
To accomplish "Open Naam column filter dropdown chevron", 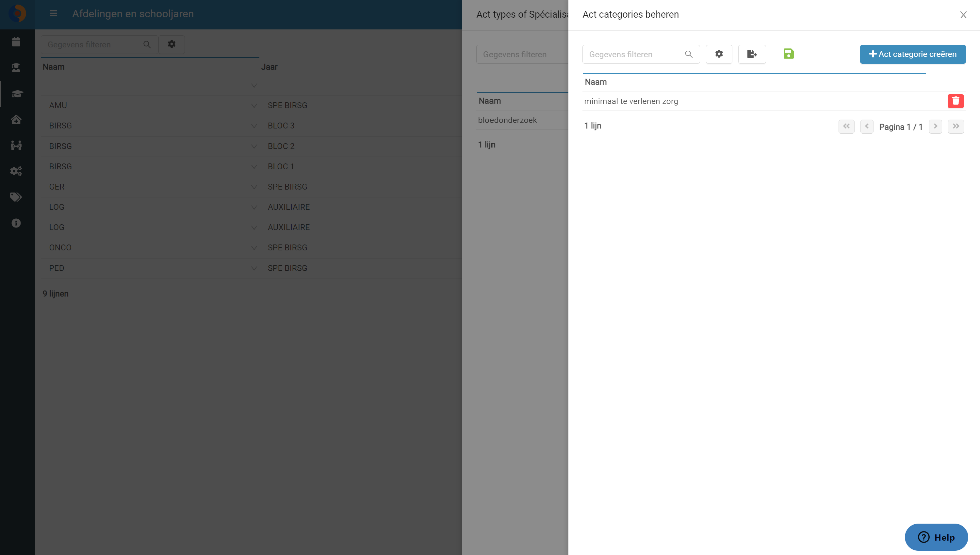I will [x=254, y=85].
